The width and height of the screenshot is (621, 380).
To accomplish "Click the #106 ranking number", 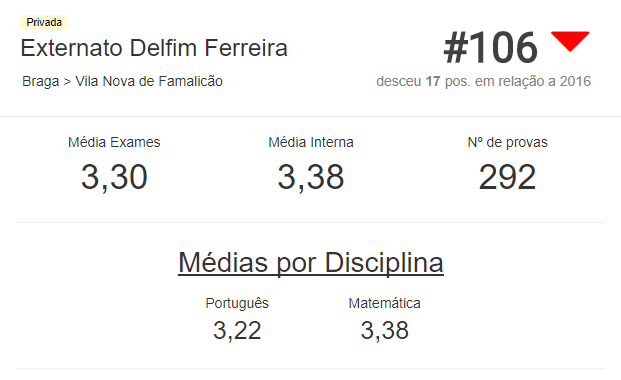I will [491, 48].
